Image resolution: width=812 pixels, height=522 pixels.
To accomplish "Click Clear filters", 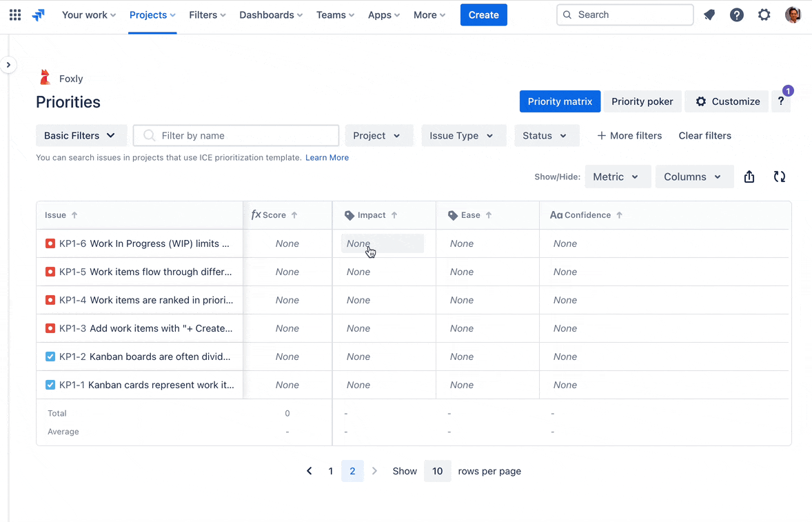I will click(x=704, y=136).
